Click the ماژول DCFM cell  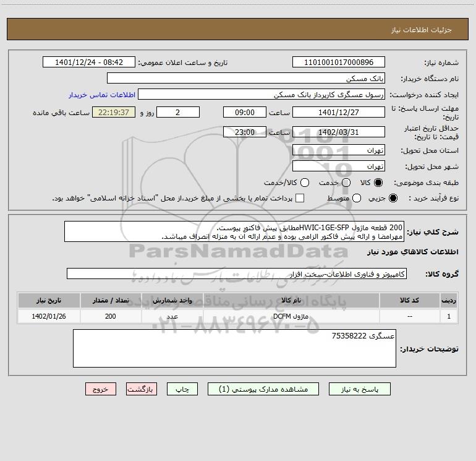[x=291, y=316]
